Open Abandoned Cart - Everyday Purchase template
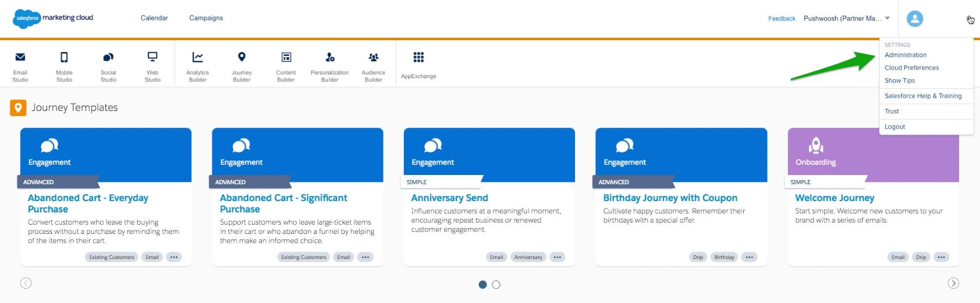980x303 pixels. coord(88,203)
